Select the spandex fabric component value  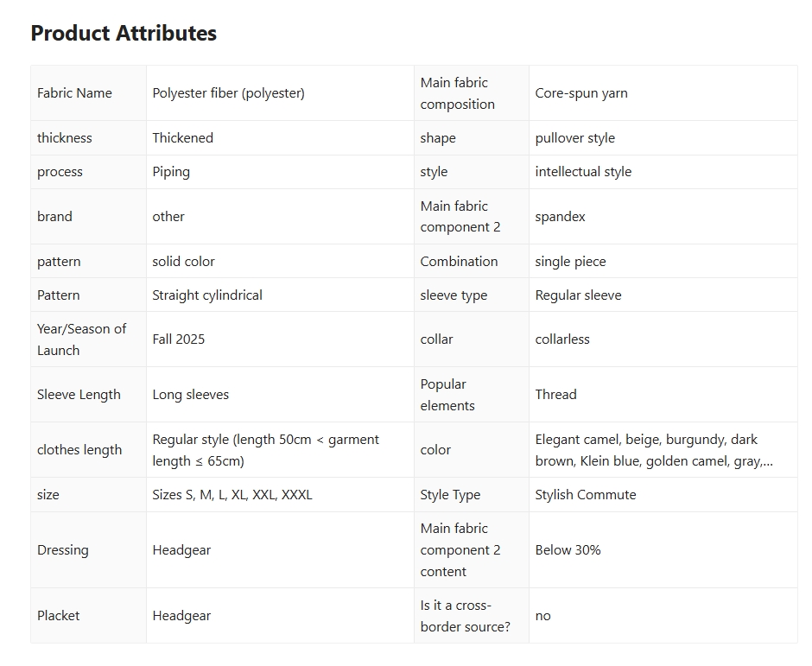click(560, 217)
